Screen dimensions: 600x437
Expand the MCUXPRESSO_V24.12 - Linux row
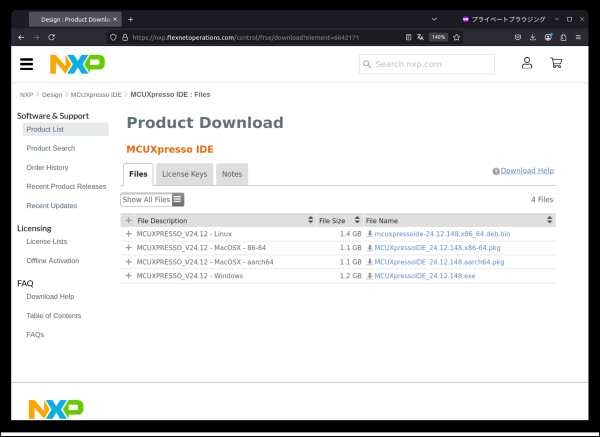click(x=128, y=233)
